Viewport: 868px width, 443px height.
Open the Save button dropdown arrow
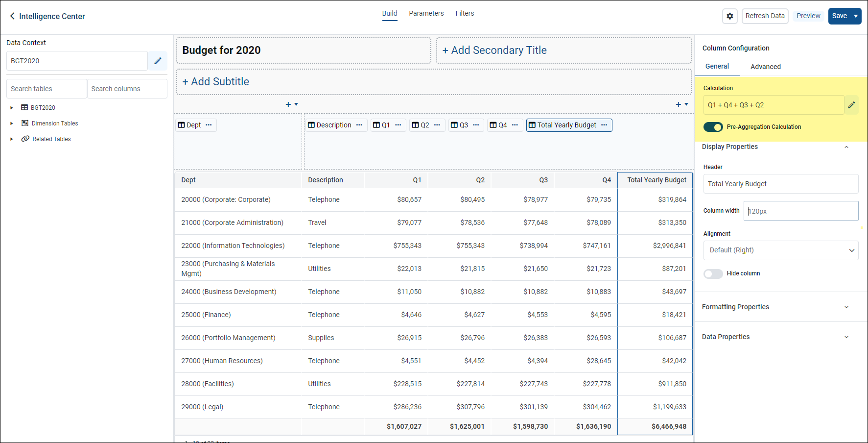click(x=856, y=16)
